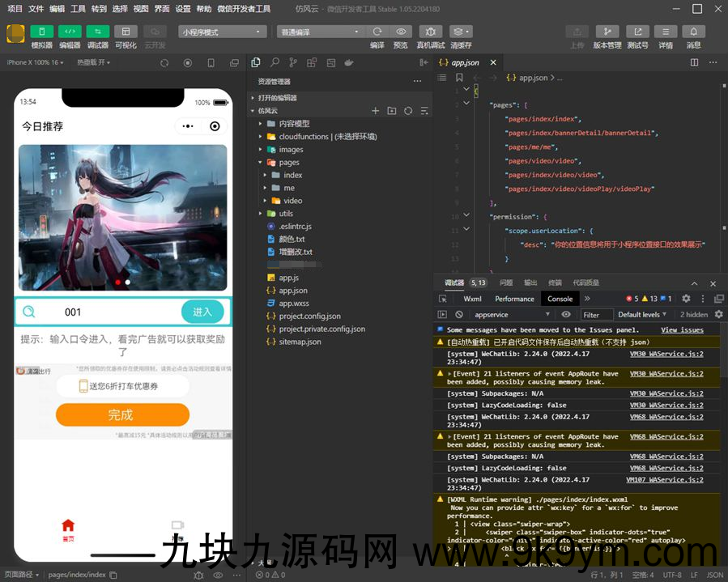Clear console with the ban icon
Screen dimensions: 728x582
459,314
